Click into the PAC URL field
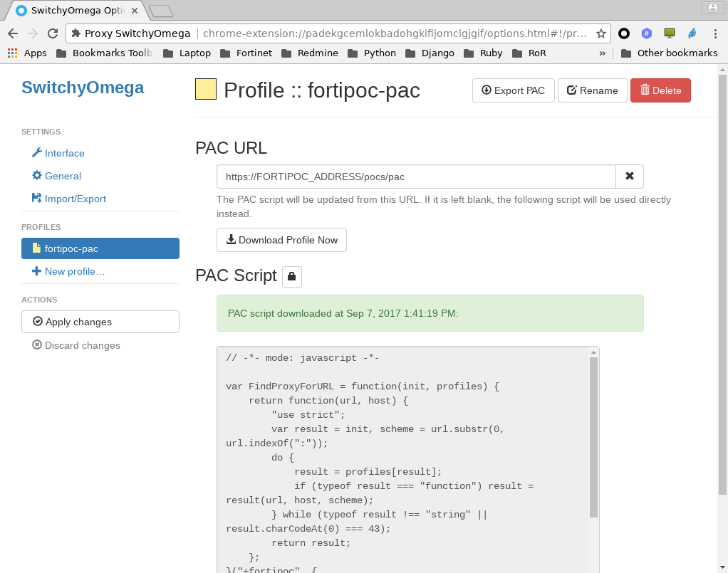The height and width of the screenshot is (573, 728). tap(416, 177)
